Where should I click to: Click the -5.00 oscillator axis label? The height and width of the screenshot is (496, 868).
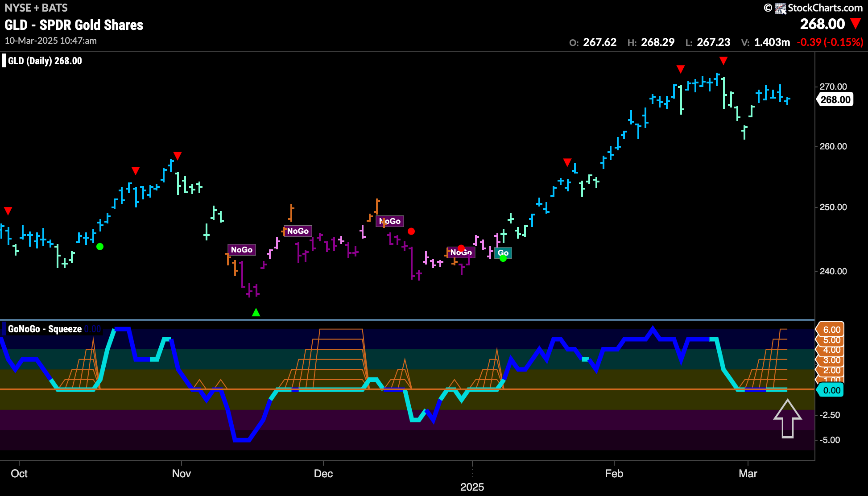pos(830,440)
